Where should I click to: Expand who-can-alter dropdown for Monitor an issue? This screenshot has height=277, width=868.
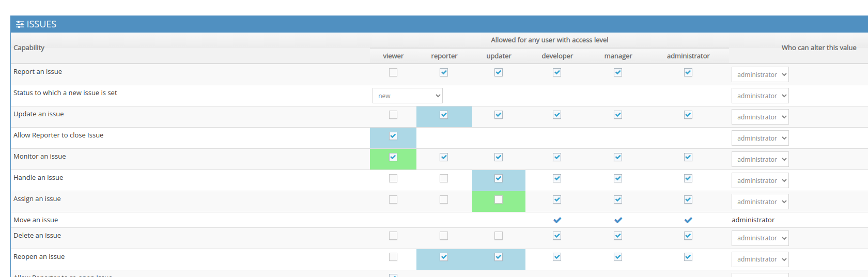point(760,159)
